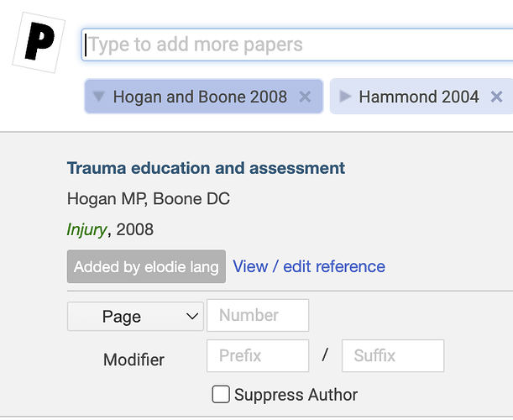Select the Hogan and Boone 2008 chip label
Image resolution: width=513 pixels, height=420 pixels.
[200, 97]
